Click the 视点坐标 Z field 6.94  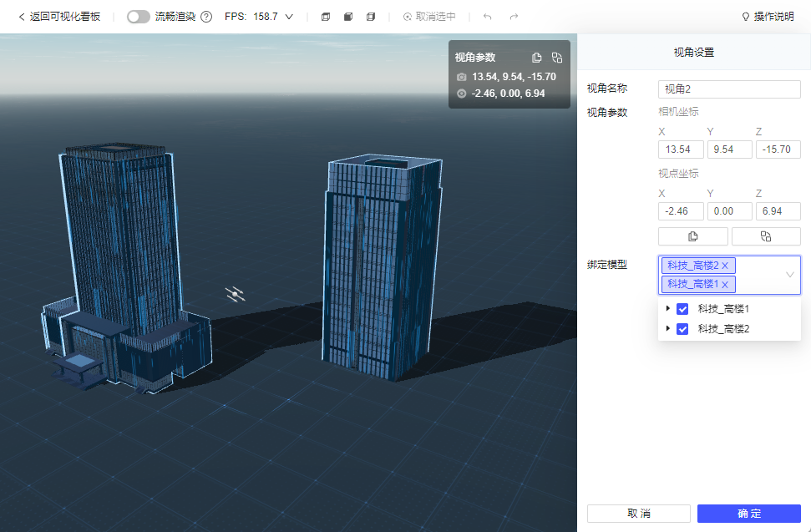pos(778,211)
